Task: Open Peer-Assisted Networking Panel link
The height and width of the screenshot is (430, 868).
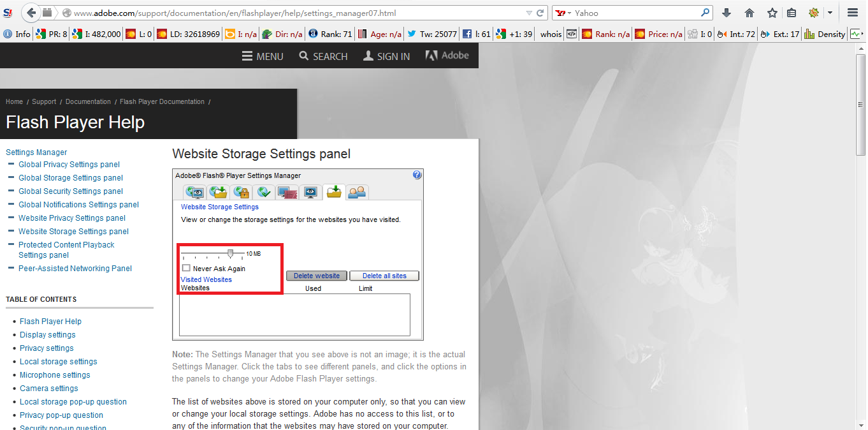Action: pyautogui.click(x=75, y=269)
